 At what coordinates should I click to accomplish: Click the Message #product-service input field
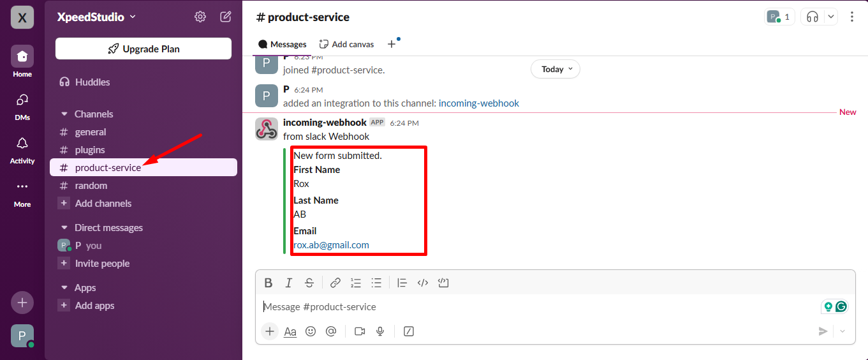coord(539,307)
